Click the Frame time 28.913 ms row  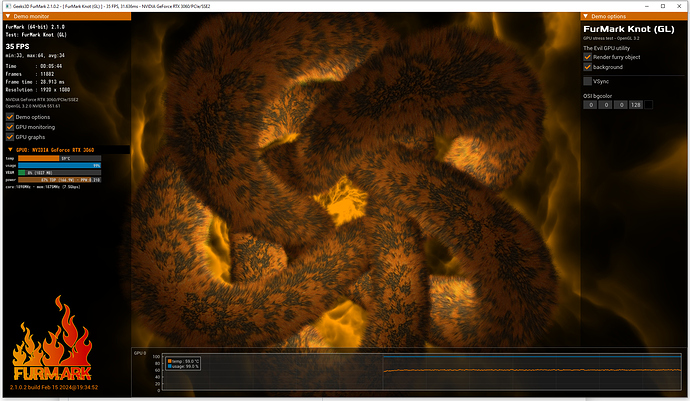tap(35, 82)
